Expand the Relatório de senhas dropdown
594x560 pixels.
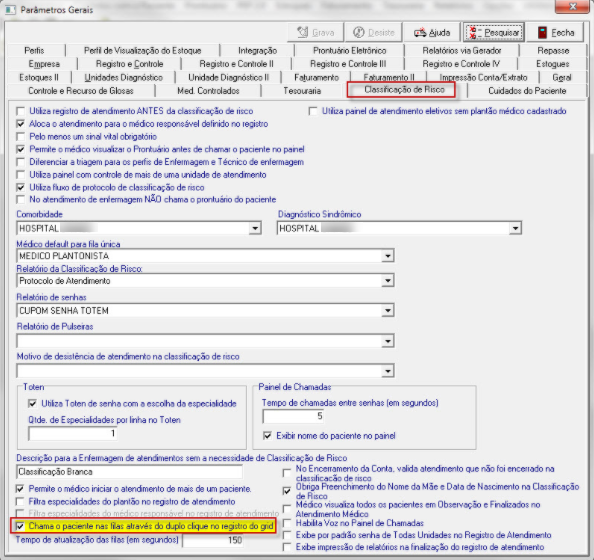(388, 311)
